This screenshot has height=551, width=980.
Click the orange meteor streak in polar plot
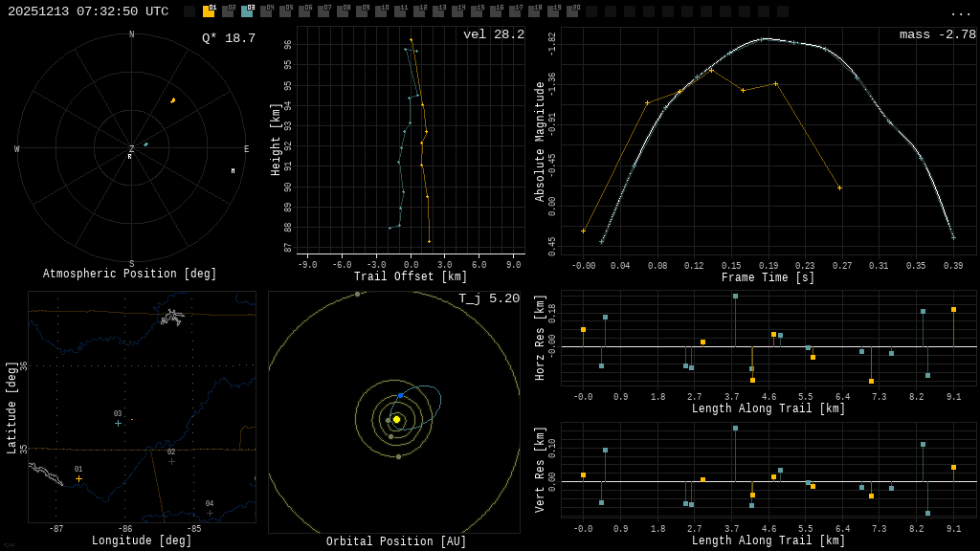(172, 100)
